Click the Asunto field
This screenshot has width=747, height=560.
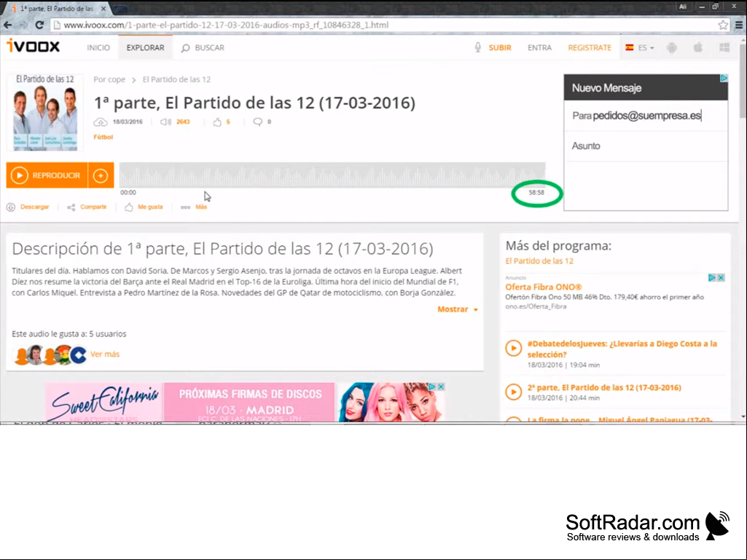tap(646, 146)
